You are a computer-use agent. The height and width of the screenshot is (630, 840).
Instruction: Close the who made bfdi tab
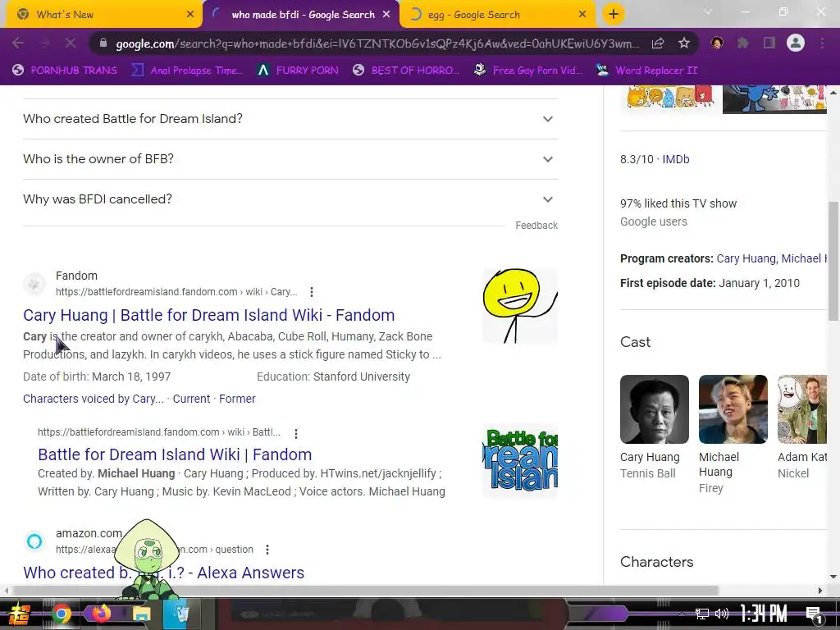(386, 15)
